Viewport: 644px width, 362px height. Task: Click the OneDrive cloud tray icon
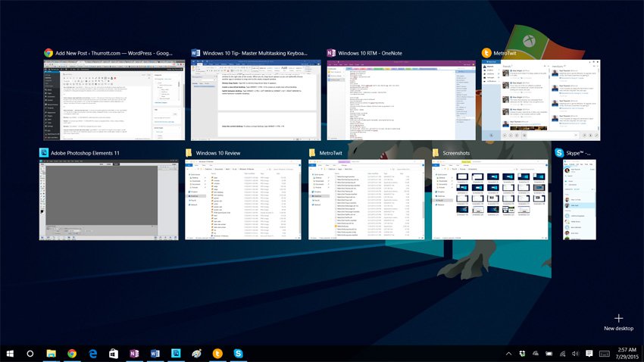536,354
